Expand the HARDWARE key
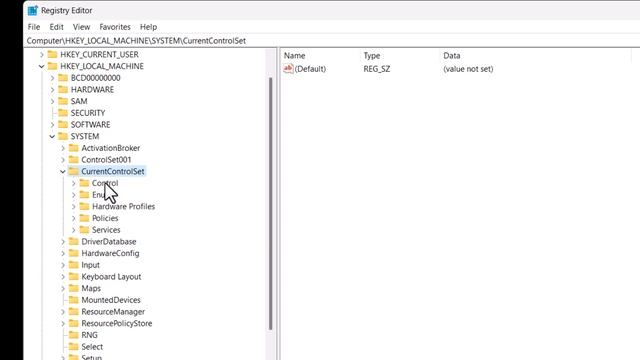The width and height of the screenshot is (640, 360). point(52,90)
